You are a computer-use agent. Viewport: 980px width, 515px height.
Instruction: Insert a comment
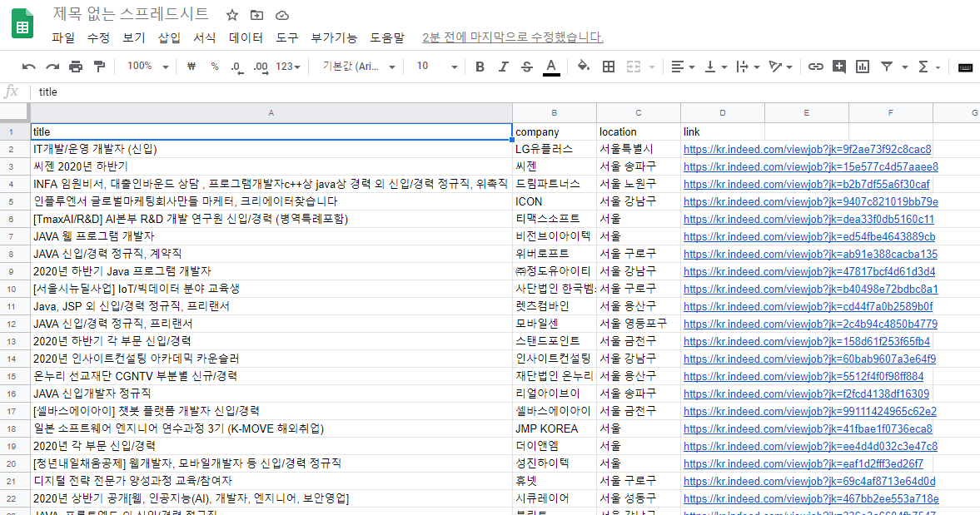click(839, 67)
